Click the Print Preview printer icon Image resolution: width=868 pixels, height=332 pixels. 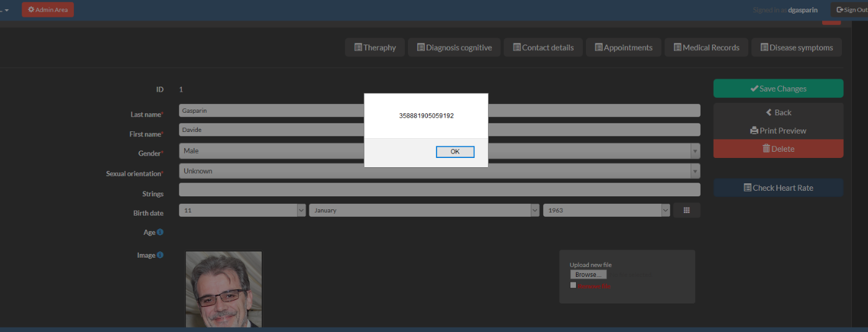pos(754,131)
